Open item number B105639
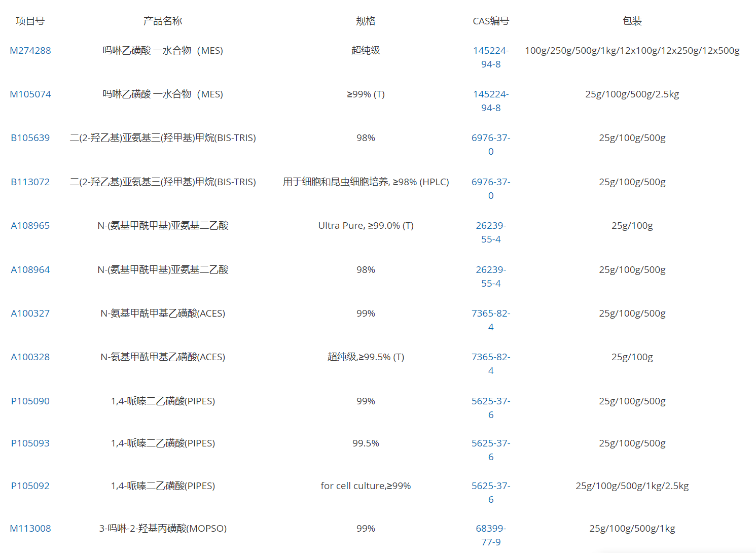Screen dimensions: 756x553 pos(30,138)
